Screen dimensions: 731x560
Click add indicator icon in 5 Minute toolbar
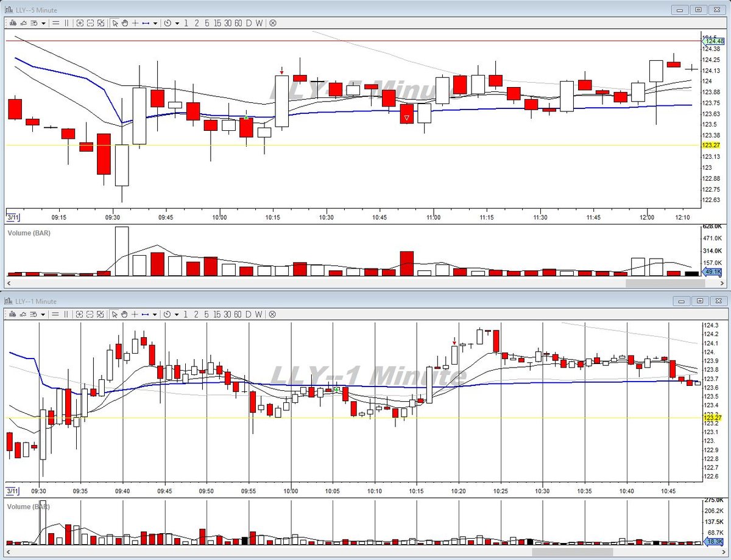point(23,23)
